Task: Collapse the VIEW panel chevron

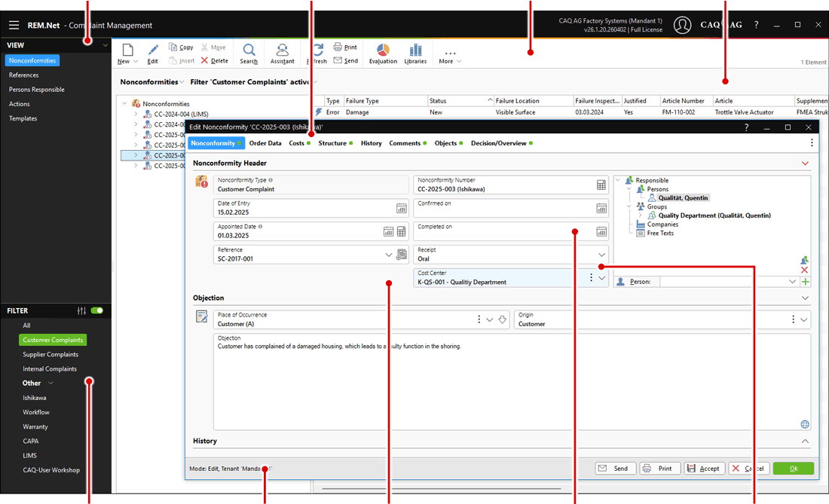Action: pyautogui.click(x=106, y=45)
